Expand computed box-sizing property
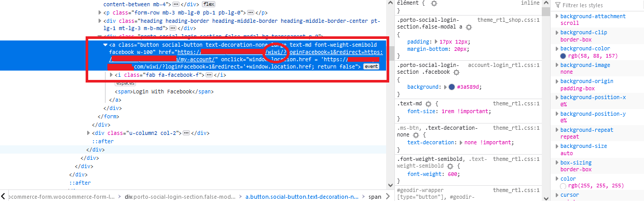Viewport: 644px width, 205px height. click(x=557, y=163)
